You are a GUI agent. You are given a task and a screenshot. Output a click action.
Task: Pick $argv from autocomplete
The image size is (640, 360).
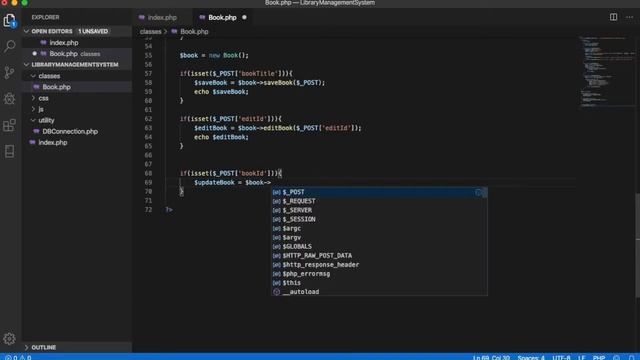coord(379,238)
